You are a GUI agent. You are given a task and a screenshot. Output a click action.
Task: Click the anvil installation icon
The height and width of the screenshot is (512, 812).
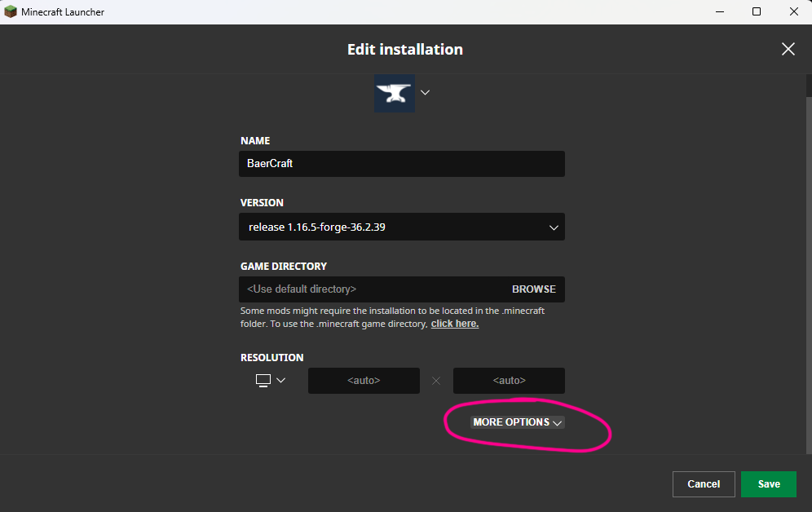(x=395, y=93)
